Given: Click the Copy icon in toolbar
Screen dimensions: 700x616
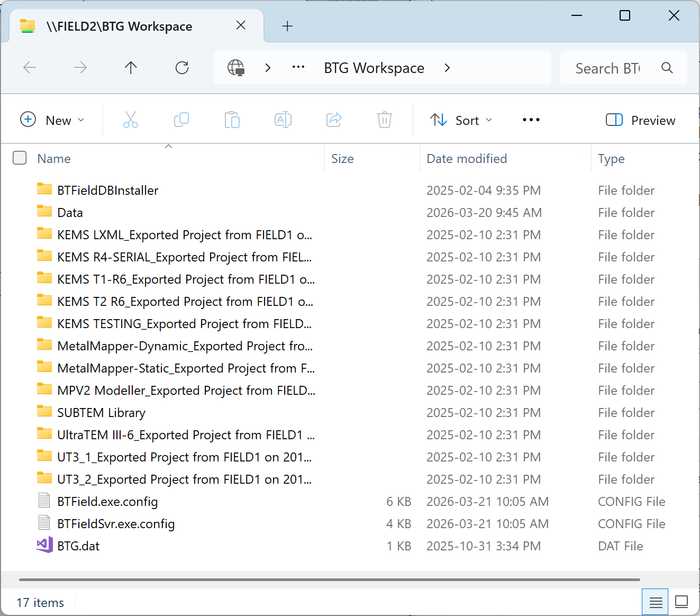Looking at the screenshot, I should click(x=181, y=120).
